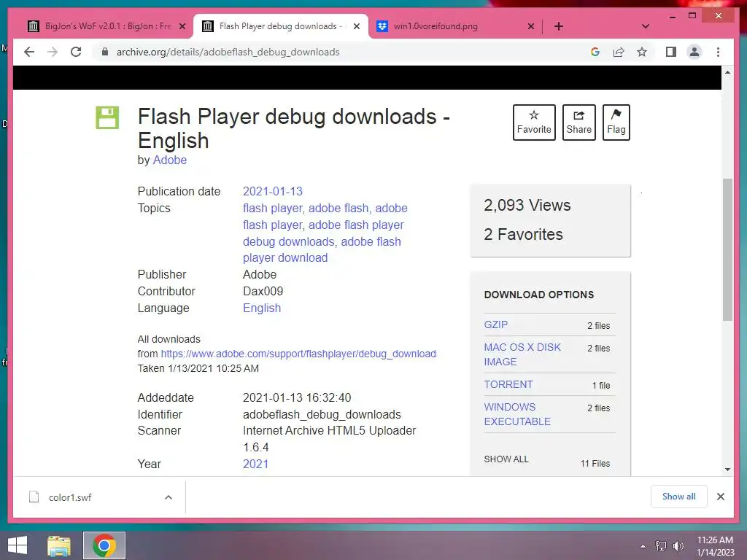Bookmark this page with star icon
Image resolution: width=747 pixels, height=560 pixels.
[x=642, y=52]
